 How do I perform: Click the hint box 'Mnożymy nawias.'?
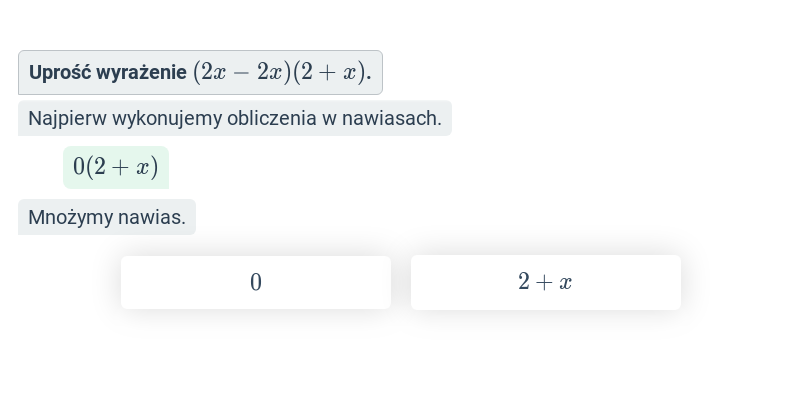pos(107,217)
